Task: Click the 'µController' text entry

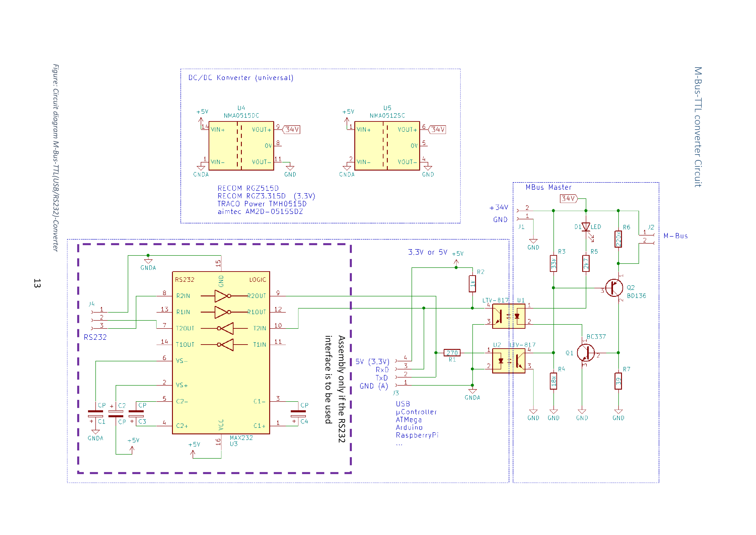Action: pyautogui.click(x=416, y=412)
